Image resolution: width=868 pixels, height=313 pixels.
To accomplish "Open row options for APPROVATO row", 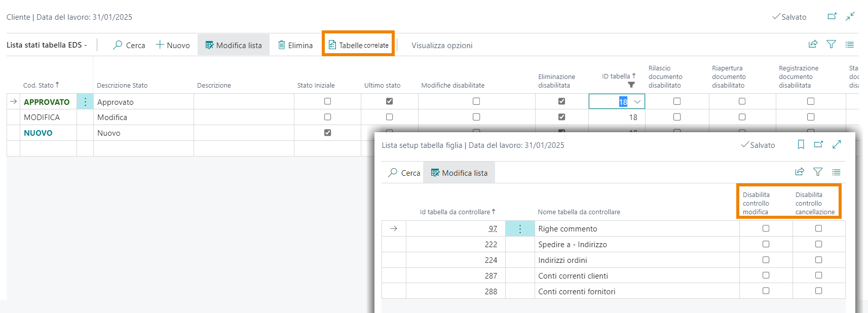I will coord(85,102).
